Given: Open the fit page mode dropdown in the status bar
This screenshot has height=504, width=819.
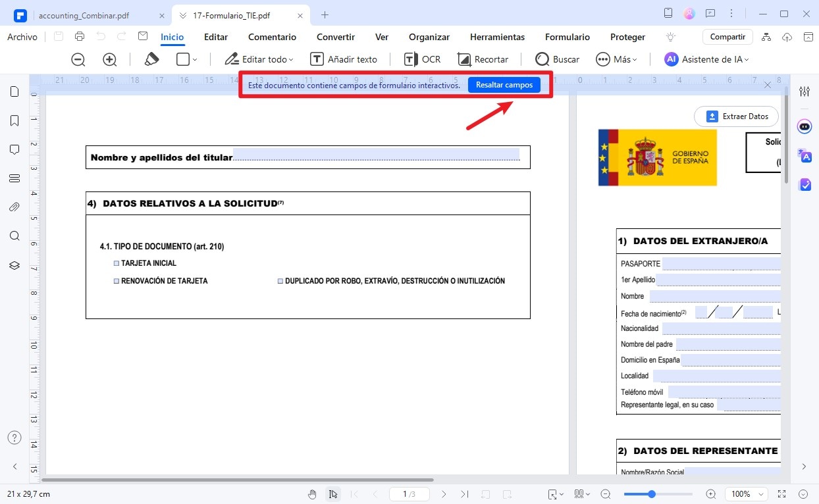Looking at the screenshot, I should click(556, 493).
